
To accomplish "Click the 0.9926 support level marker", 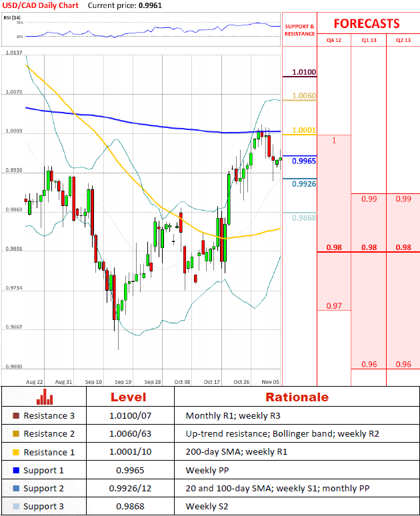I will click(x=303, y=183).
